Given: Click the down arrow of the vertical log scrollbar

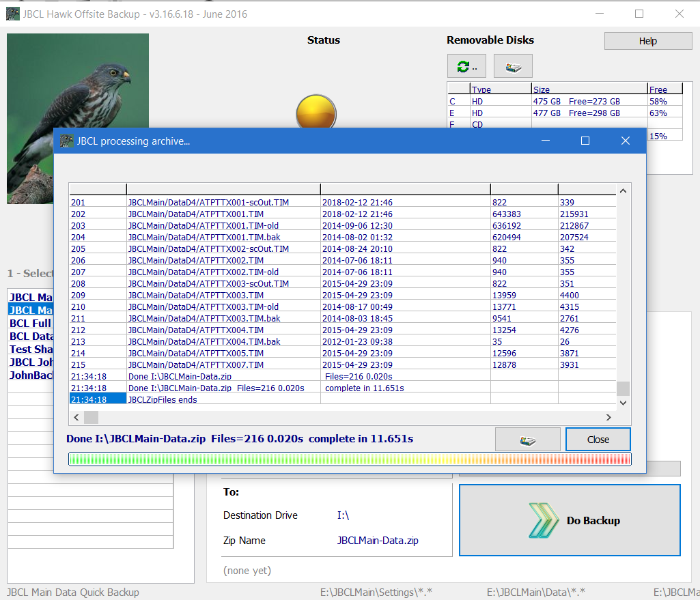Looking at the screenshot, I should click(x=623, y=403).
